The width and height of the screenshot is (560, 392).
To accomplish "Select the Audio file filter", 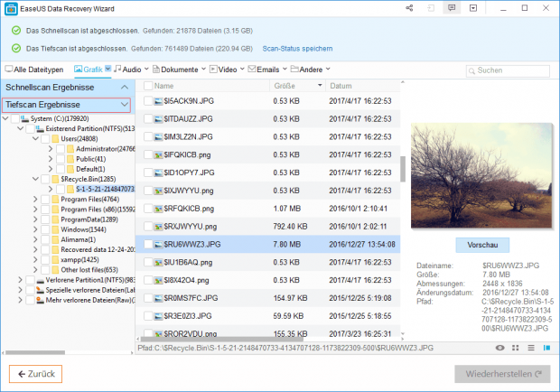I will 127,70.
